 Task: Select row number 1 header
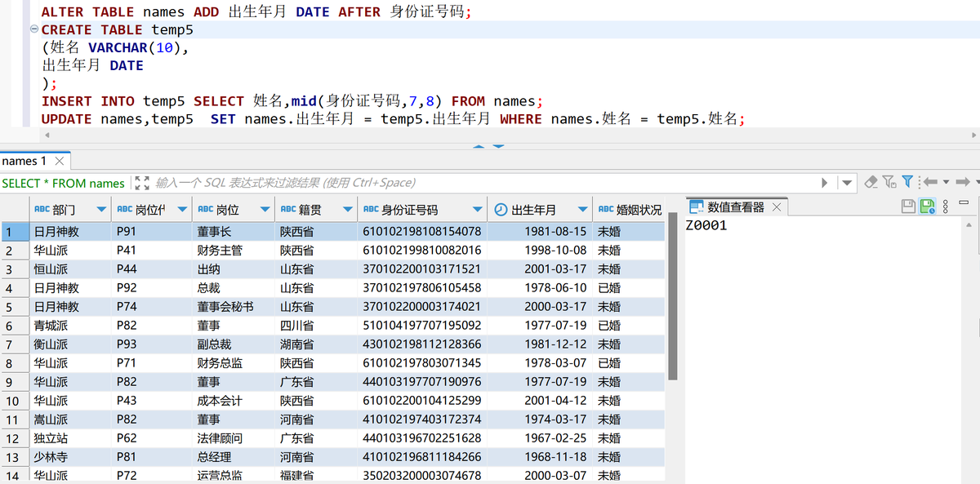click(14, 232)
